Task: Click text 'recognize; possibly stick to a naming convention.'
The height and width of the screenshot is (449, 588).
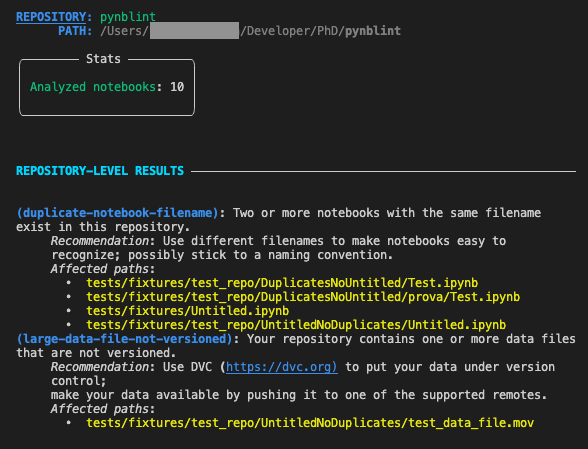Action: pos(222,255)
